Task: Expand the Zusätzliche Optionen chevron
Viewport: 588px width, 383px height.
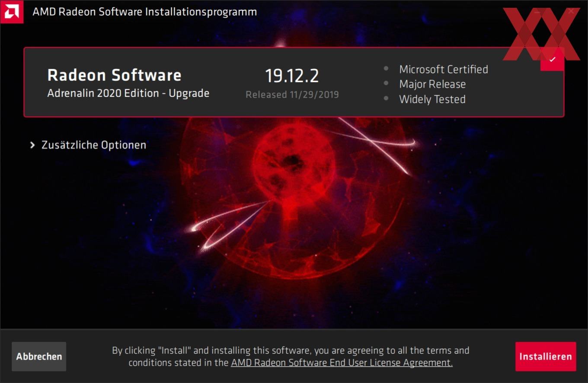Action: click(32, 145)
